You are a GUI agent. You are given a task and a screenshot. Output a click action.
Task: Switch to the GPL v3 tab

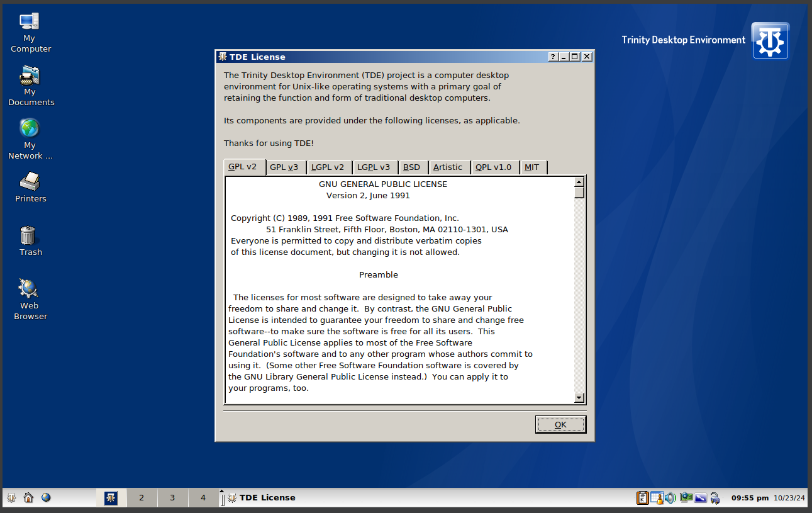284,167
